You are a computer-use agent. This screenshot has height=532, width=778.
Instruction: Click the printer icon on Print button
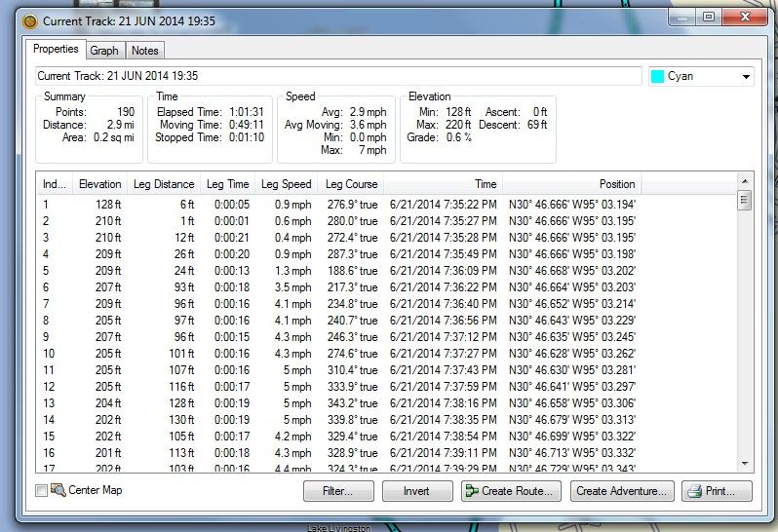pos(697,492)
